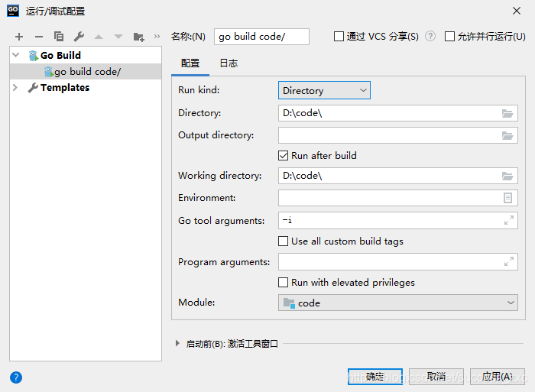Image resolution: width=535 pixels, height=392 pixels.
Task: Uncheck Run after build
Action: click(284, 156)
